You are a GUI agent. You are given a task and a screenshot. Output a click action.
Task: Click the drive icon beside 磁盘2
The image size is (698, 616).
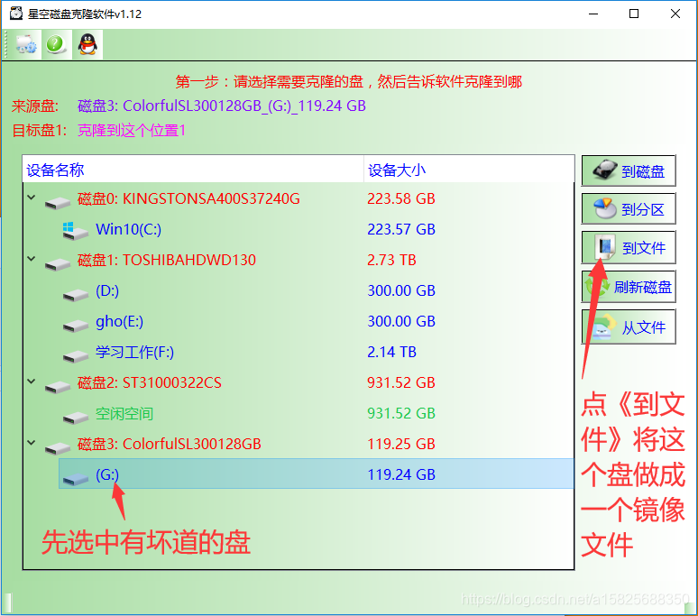58,387
